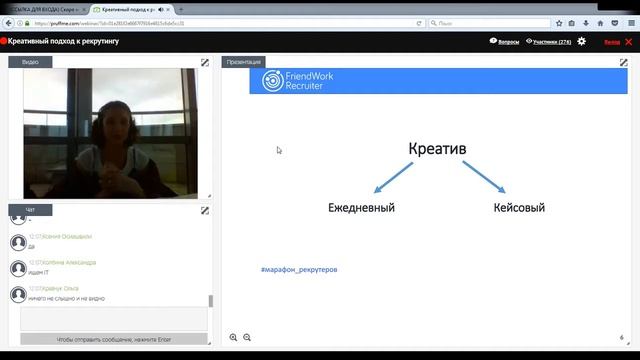Close the webinar browser tab
The width and height of the screenshot is (640, 360).
[x=168, y=9]
